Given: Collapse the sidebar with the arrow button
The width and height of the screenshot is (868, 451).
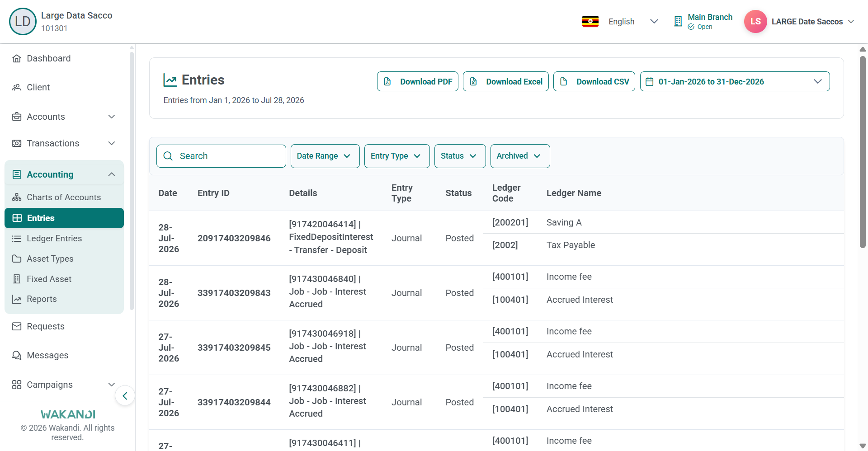Looking at the screenshot, I should [125, 396].
